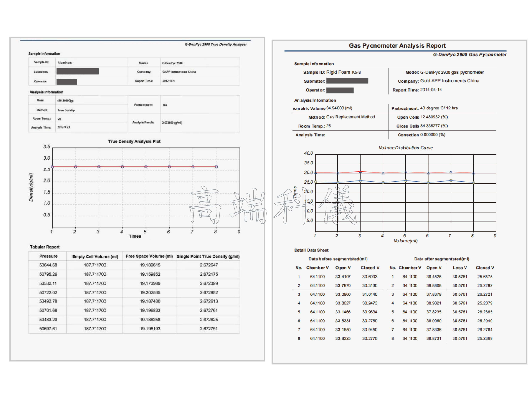Select pressure cell '53492.78'
This screenshot has width=532, height=399.
48,301
